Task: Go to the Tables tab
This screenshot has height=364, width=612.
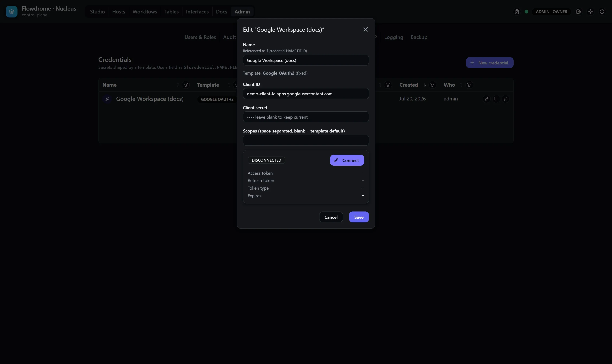Action: pos(171,11)
